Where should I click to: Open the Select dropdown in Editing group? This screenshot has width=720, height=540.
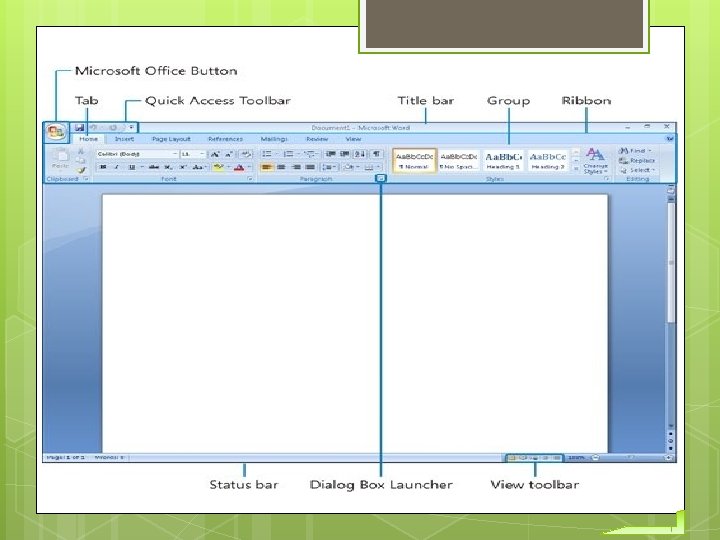636,170
